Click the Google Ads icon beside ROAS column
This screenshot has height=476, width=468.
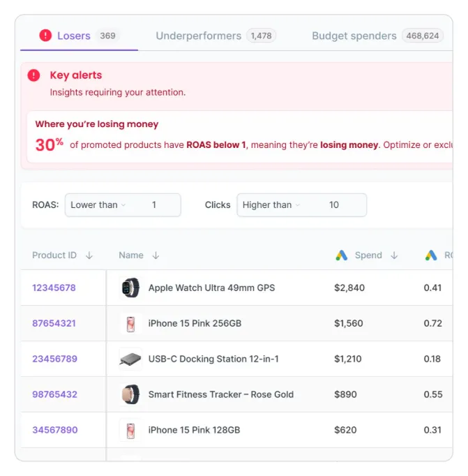[x=431, y=255]
